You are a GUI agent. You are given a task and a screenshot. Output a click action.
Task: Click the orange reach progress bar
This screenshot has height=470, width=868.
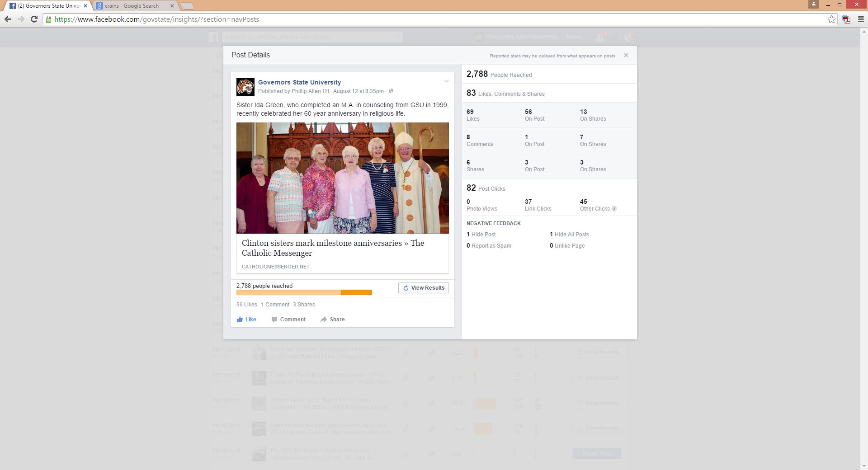304,292
